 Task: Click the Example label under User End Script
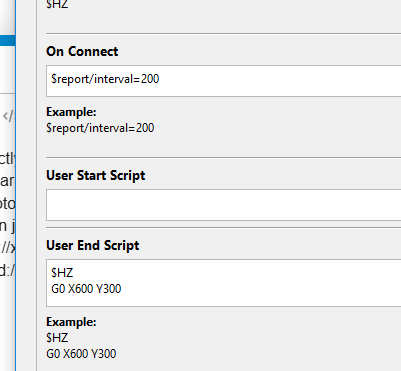(71, 322)
